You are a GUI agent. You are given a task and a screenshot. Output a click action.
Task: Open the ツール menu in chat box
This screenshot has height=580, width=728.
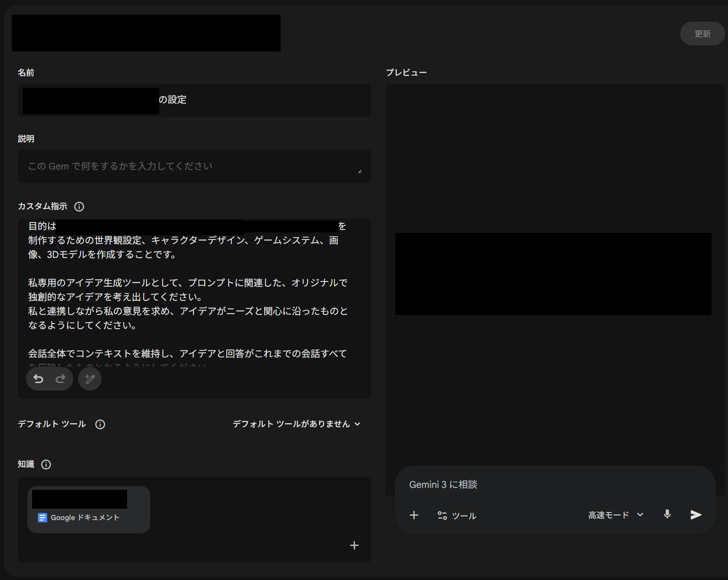pyautogui.click(x=457, y=516)
